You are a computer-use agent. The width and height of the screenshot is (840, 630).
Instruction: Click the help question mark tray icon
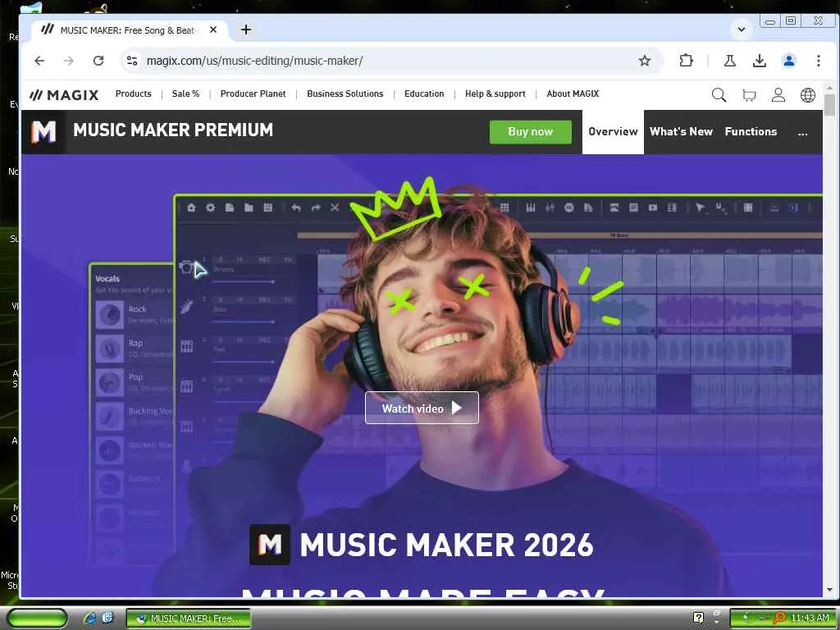coord(698,618)
